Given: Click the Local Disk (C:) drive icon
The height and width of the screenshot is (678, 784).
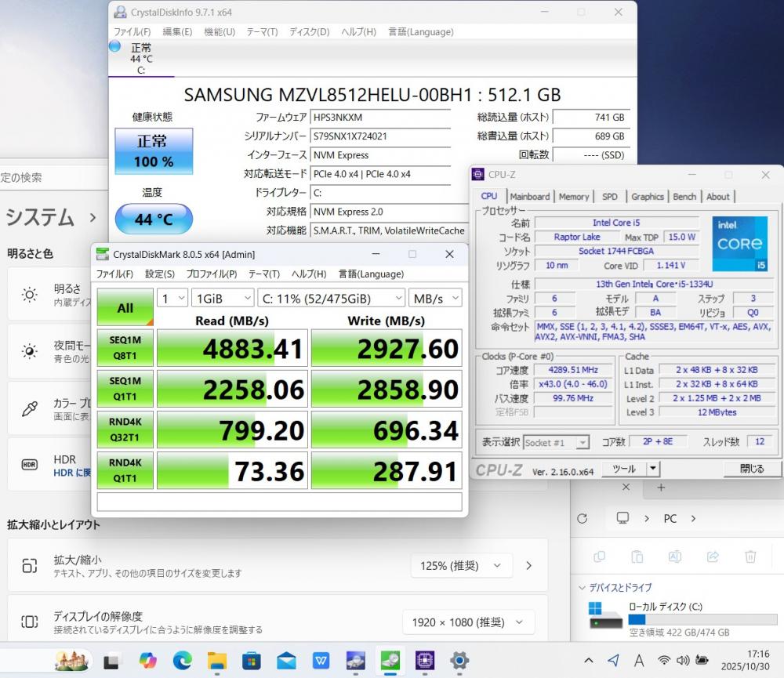Looking at the screenshot, I should click(x=605, y=615).
